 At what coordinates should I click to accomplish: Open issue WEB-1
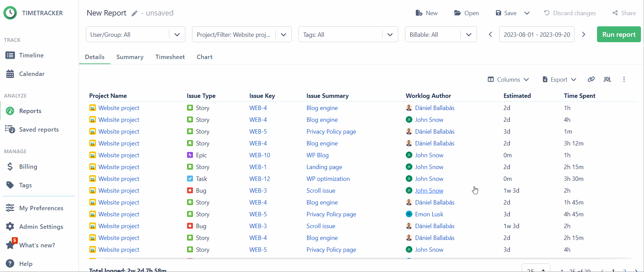(258, 167)
